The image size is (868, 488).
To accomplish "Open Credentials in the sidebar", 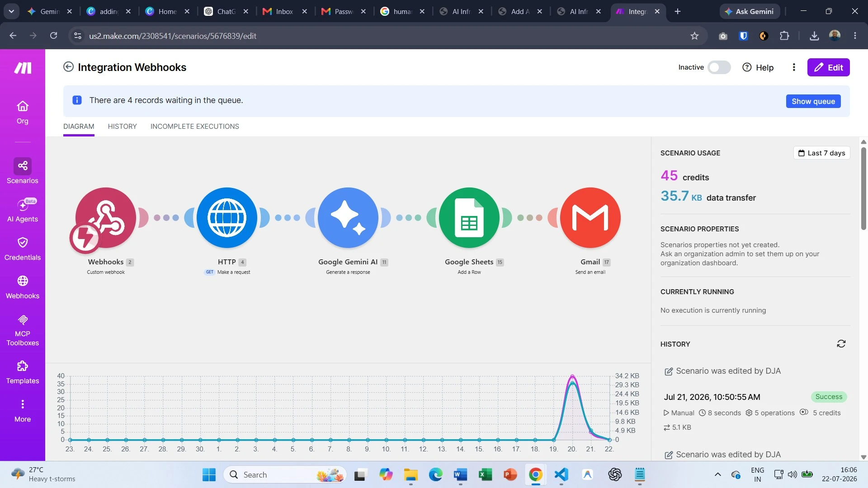I will [x=23, y=249].
